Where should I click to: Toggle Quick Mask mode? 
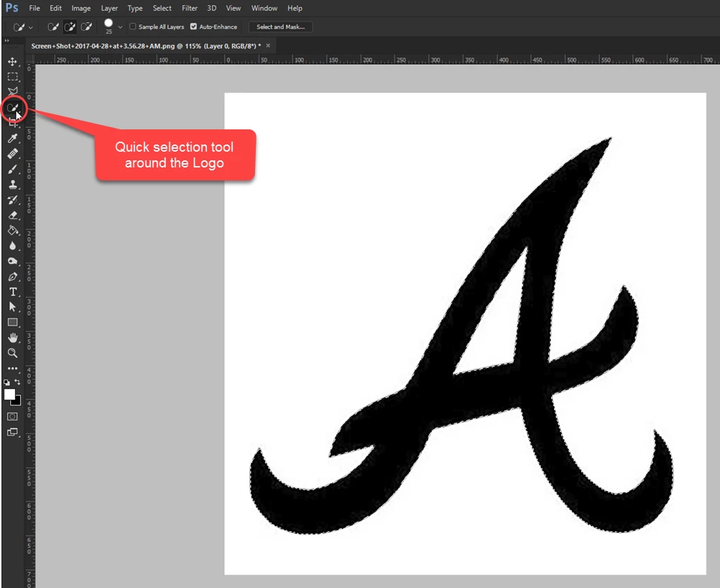click(12, 416)
